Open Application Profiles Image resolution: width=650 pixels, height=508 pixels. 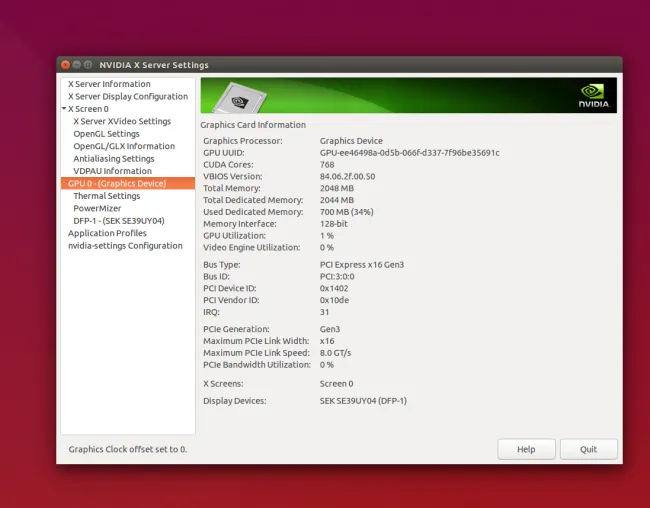107,233
